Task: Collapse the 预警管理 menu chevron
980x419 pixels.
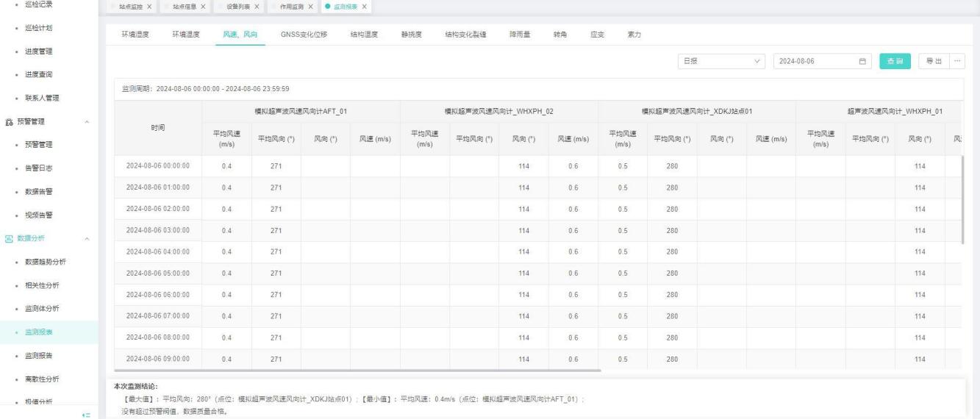Action: pos(87,121)
